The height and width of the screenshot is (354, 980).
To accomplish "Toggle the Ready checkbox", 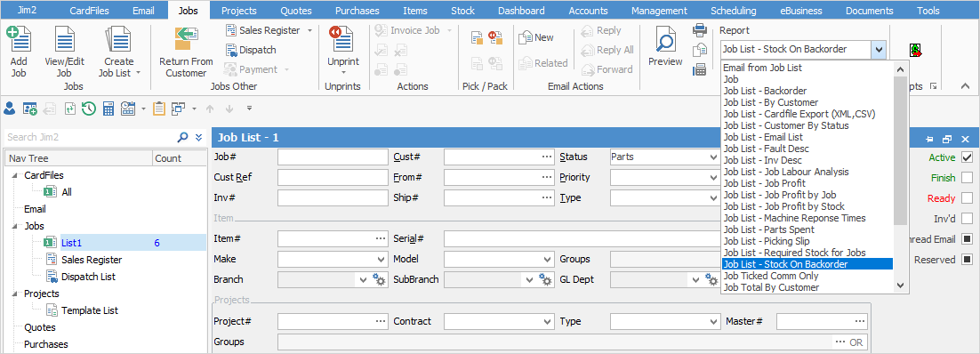I will tap(967, 198).
